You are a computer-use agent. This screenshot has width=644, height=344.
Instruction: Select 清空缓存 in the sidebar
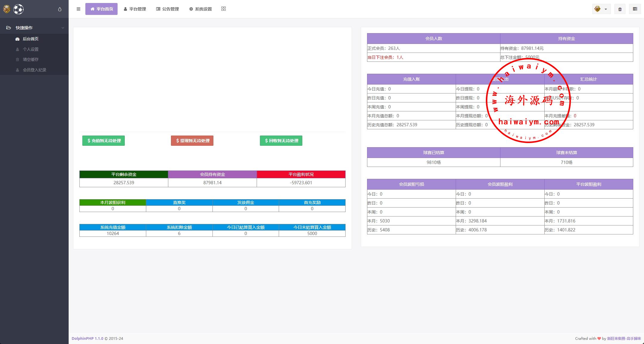pos(30,59)
